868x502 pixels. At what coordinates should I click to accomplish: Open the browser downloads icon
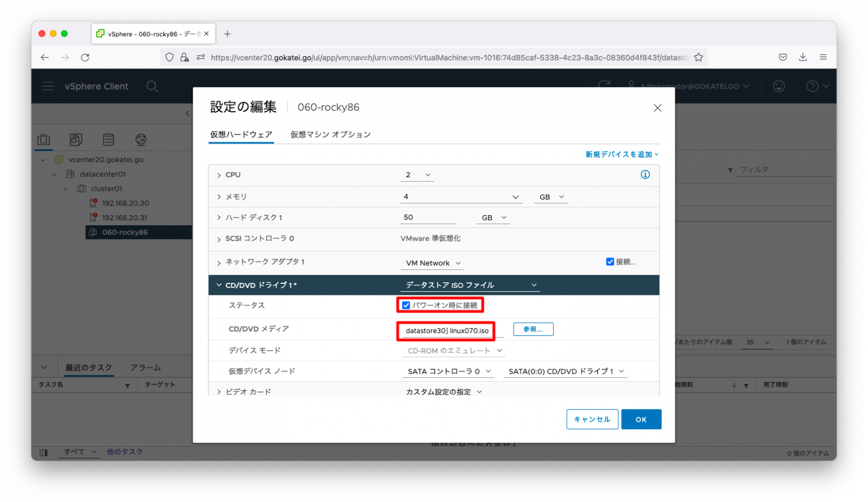(802, 57)
